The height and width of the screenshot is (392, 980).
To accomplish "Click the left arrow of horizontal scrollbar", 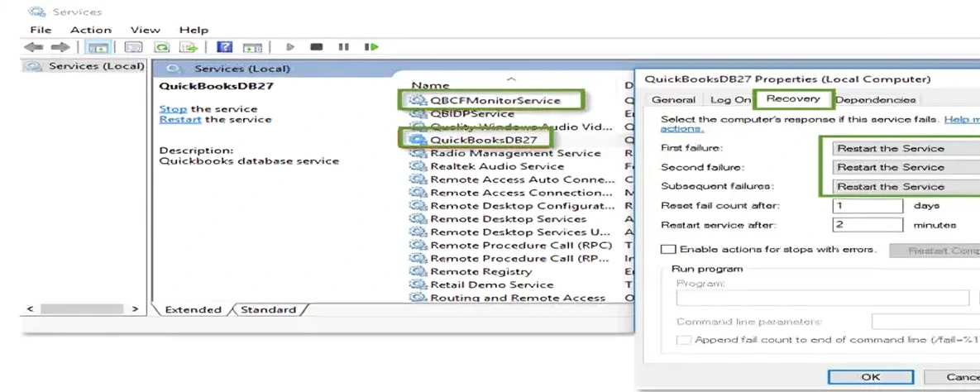I will (30, 308).
